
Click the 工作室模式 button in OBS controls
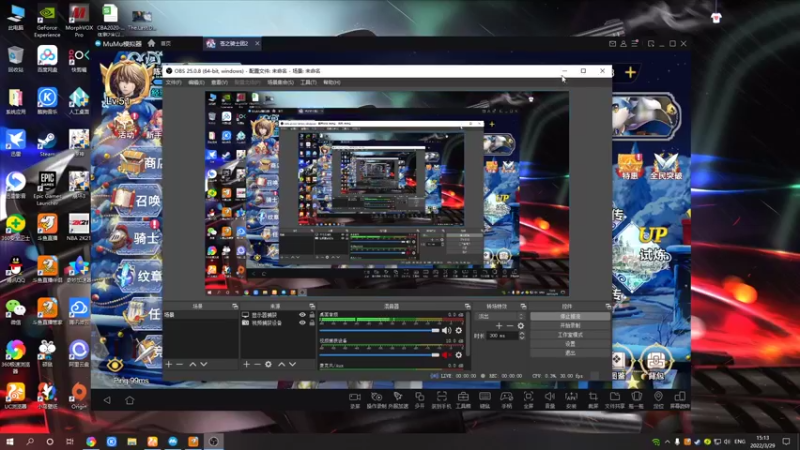570,335
